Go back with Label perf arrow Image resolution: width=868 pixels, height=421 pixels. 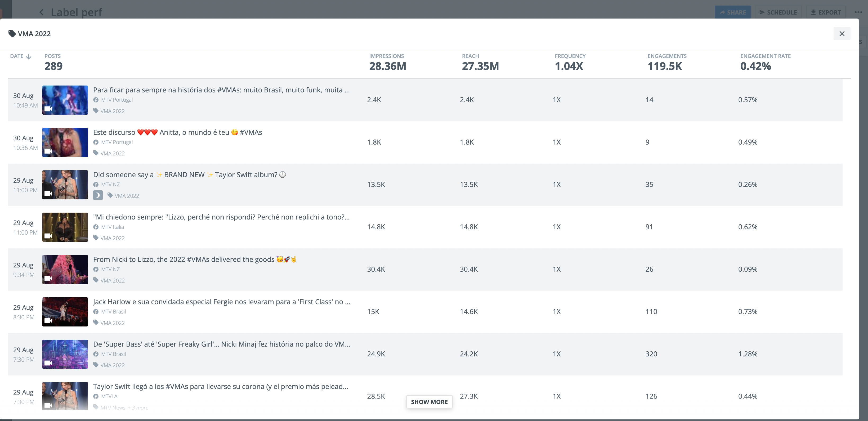pyautogui.click(x=42, y=12)
